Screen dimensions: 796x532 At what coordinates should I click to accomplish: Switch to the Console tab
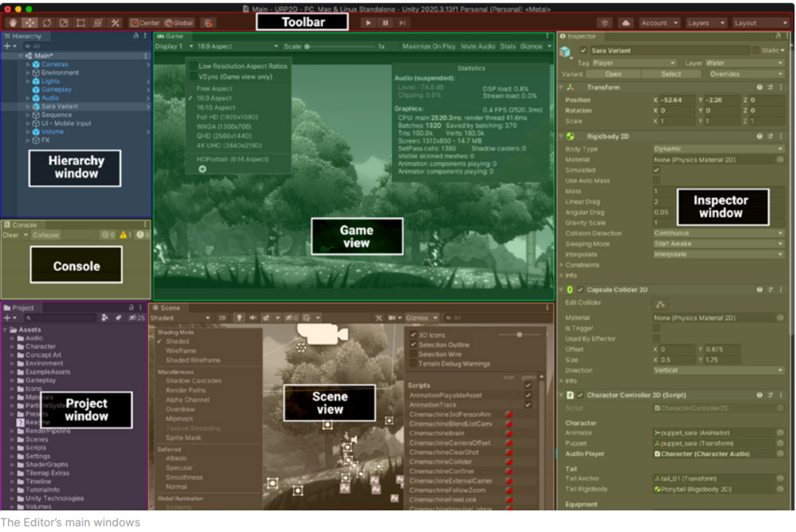click(x=21, y=225)
